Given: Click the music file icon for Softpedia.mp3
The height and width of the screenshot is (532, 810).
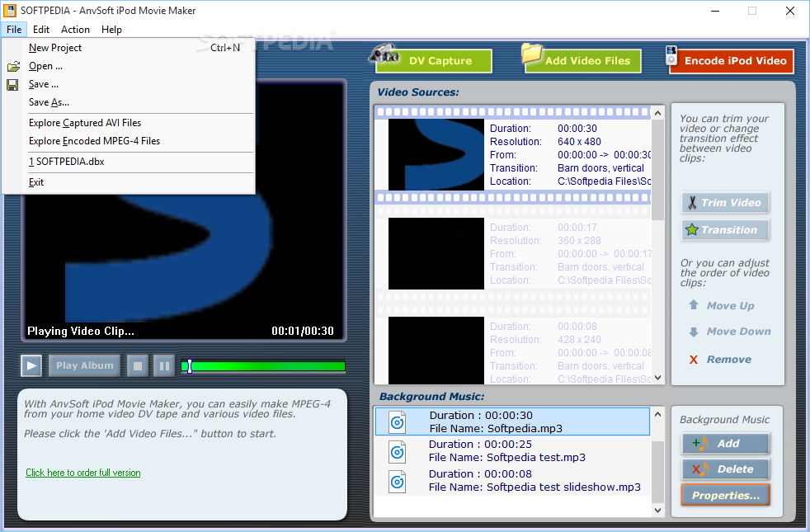Looking at the screenshot, I should coord(397,422).
